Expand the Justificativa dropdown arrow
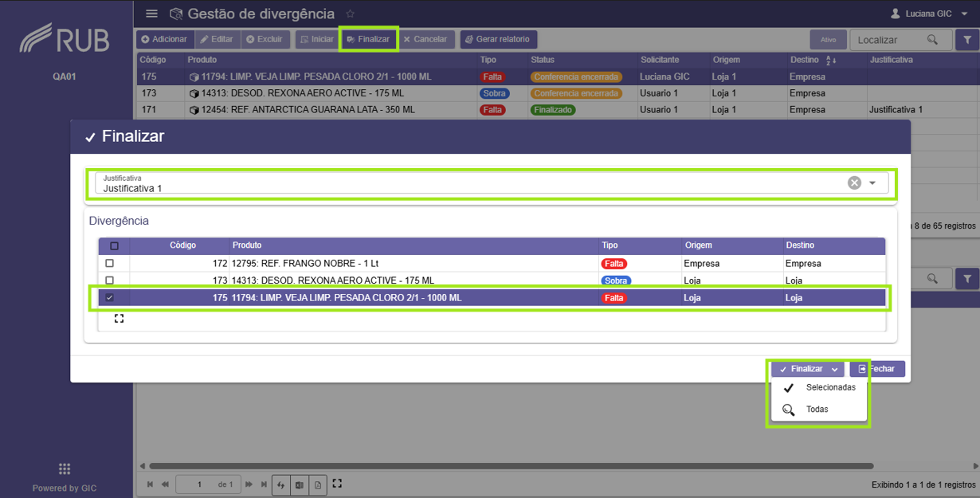Screen dimensions: 980x498 (872, 183)
